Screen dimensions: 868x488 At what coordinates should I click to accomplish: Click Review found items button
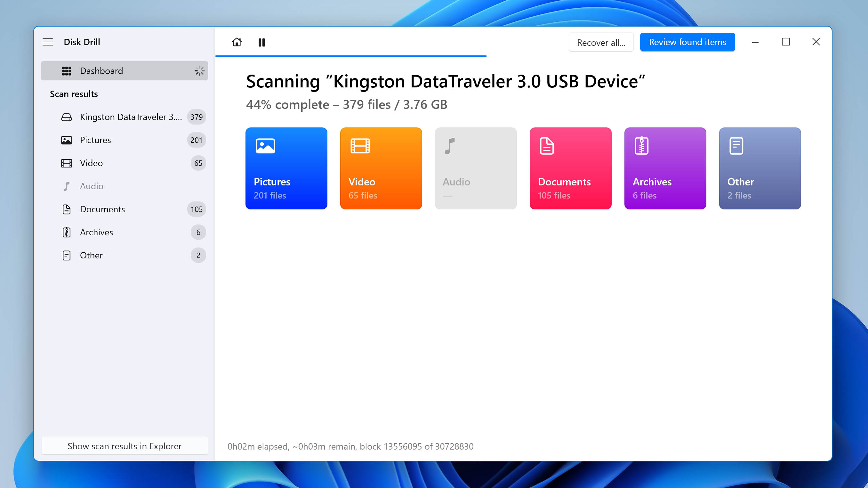point(687,42)
